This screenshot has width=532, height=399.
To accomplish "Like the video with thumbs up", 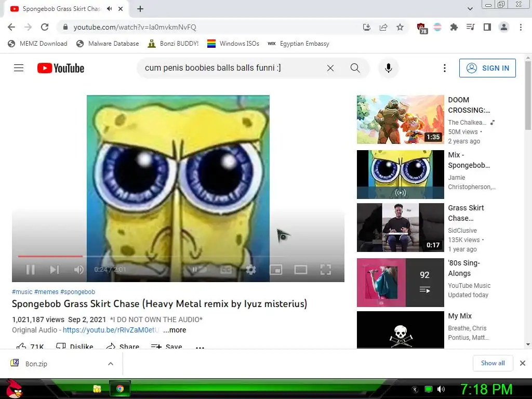I will click(30, 347).
